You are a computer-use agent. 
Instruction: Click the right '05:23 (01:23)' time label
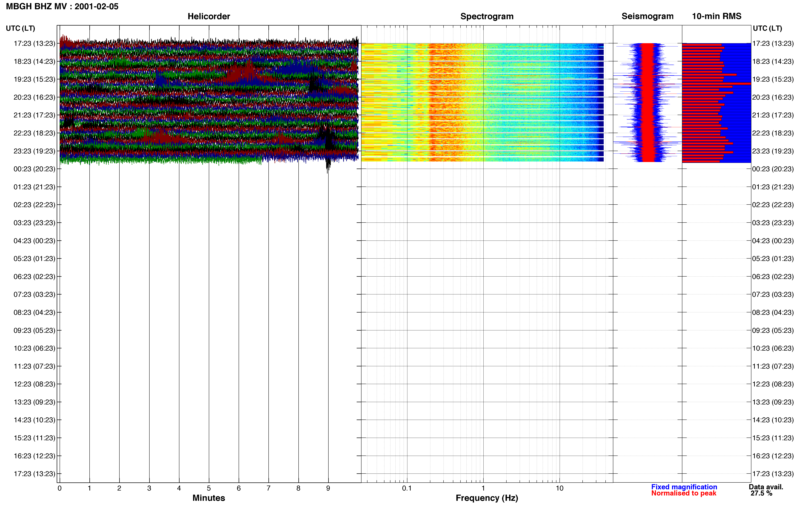click(x=773, y=258)
